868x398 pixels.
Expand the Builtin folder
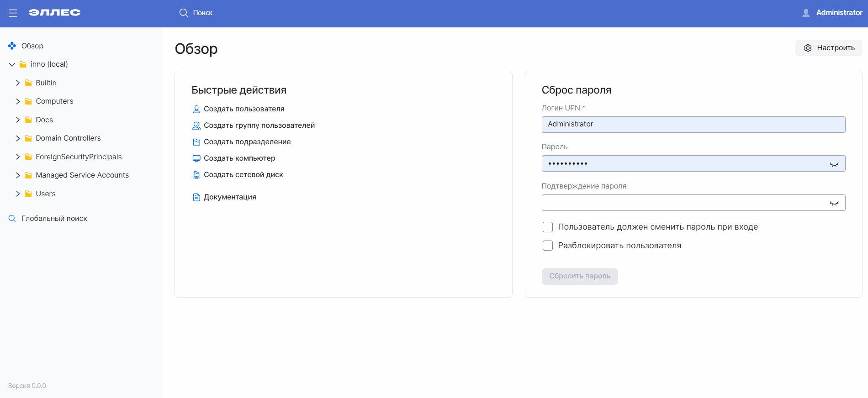point(18,83)
